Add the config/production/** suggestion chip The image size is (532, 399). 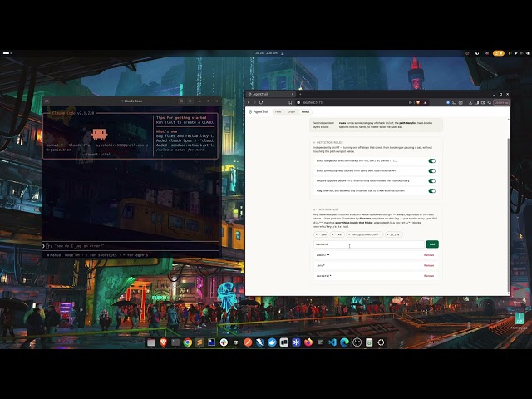(365, 234)
